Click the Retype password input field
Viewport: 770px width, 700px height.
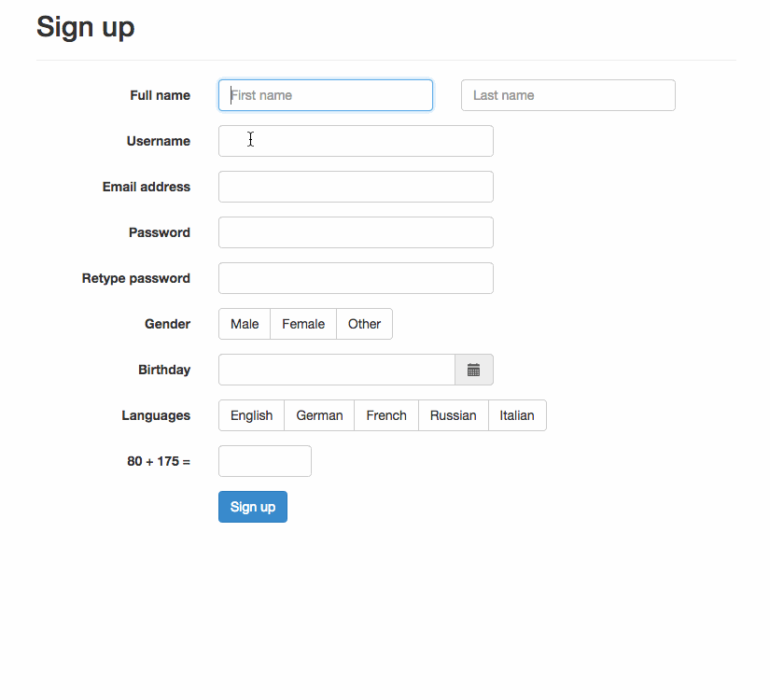[x=355, y=278]
